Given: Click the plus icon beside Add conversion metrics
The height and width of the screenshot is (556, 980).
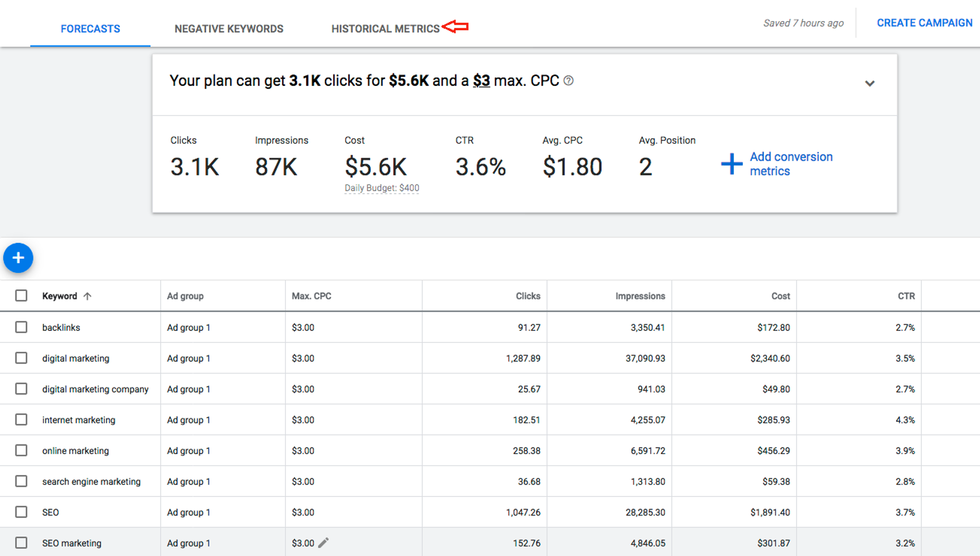Looking at the screenshot, I should pyautogui.click(x=732, y=164).
